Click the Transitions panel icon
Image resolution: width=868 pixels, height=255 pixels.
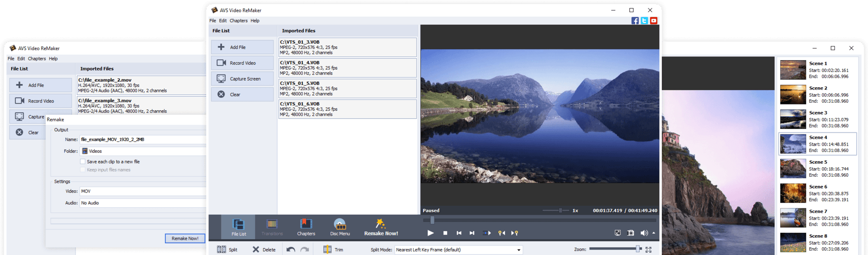(272, 227)
